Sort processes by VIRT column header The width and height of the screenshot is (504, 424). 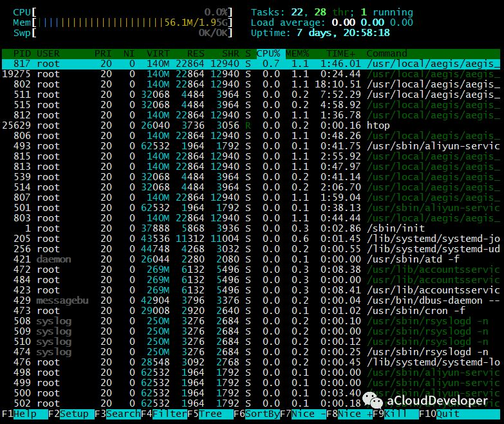158,53
